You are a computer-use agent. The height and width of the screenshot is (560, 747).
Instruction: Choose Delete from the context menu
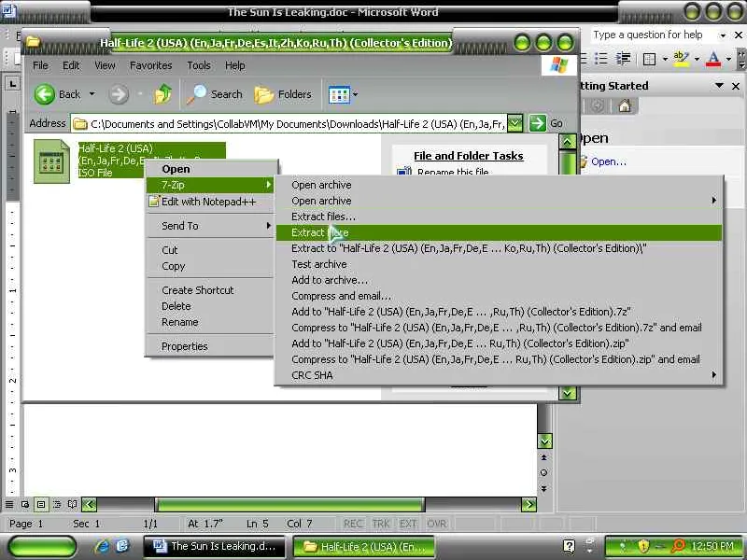point(209,306)
